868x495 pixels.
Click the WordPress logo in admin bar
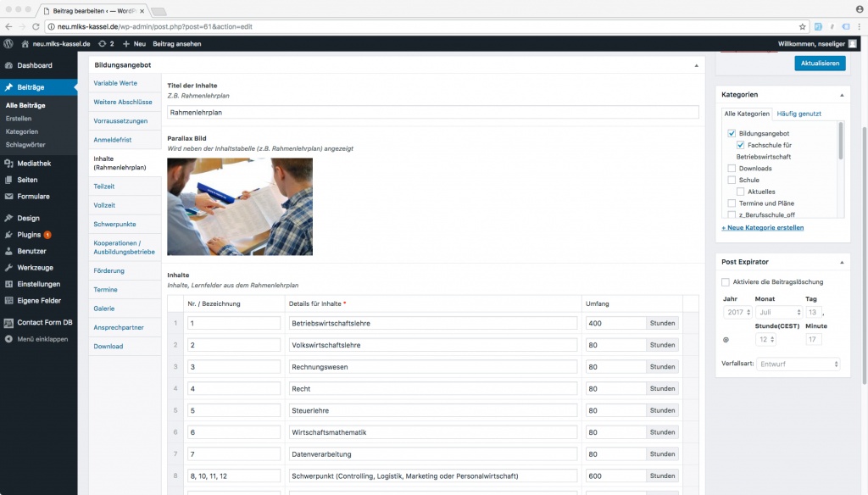click(x=8, y=43)
